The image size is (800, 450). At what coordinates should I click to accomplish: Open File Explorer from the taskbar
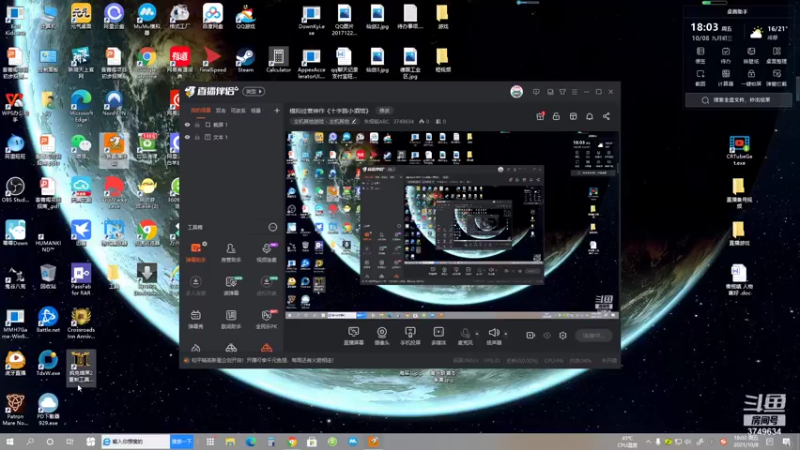click(230, 442)
